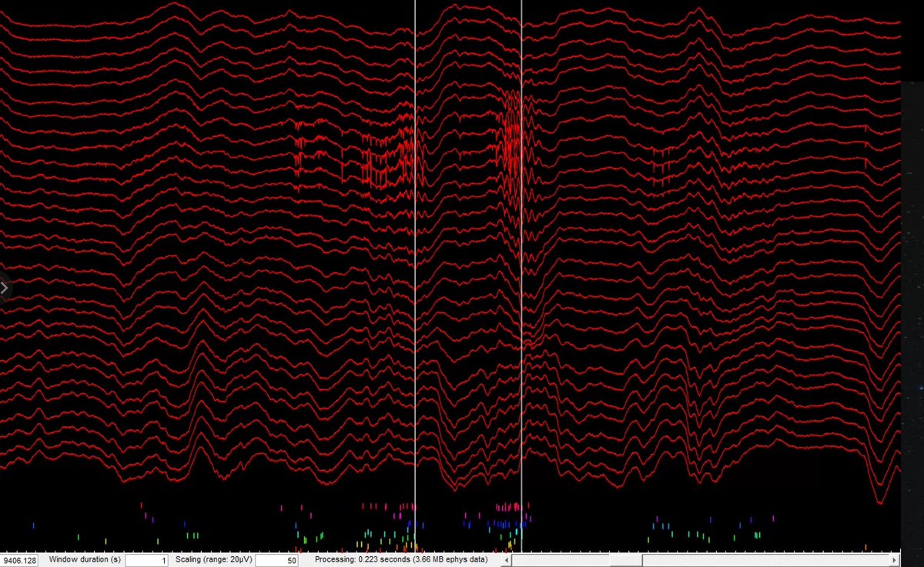Click the horizontal scrollbar thumb
924x567 pixels.
pos(626,560)
